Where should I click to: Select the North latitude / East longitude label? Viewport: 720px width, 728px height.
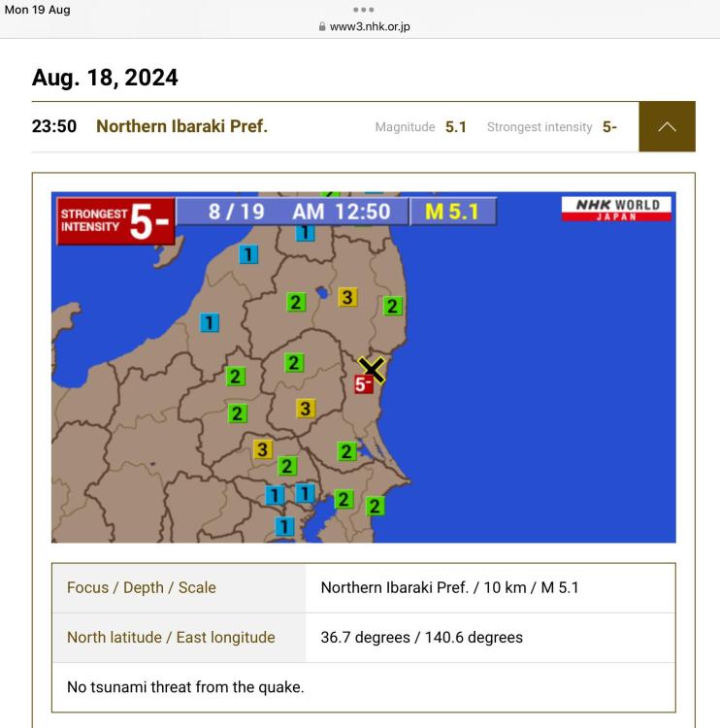click(171, 638)
